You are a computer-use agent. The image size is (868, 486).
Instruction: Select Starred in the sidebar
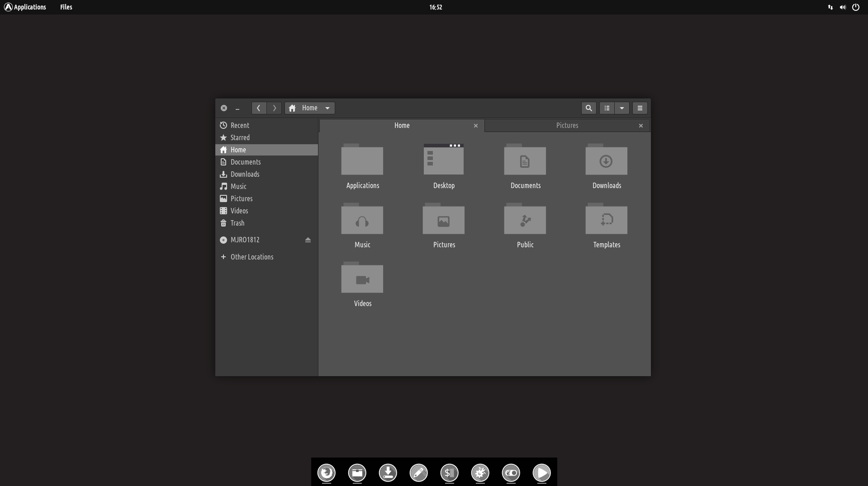(240, 138)
